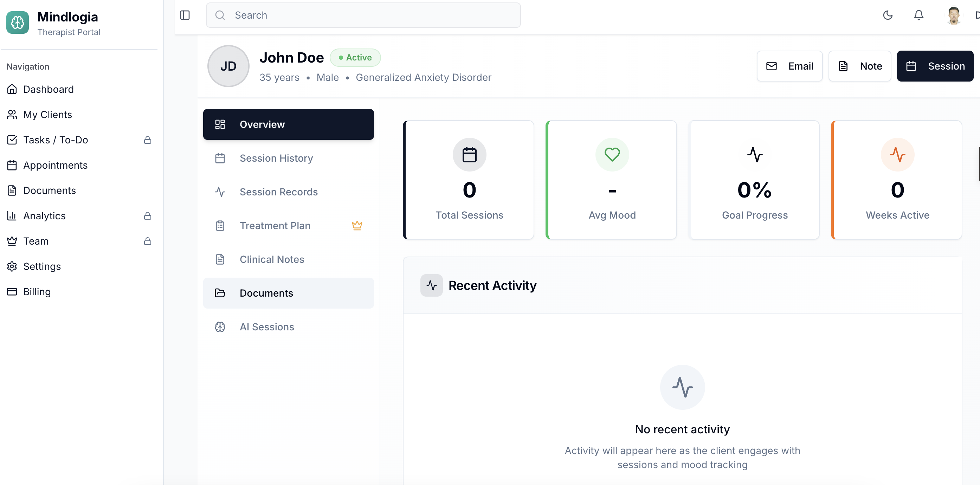Click the Recent Activity header icon
This screenshot has width=980, height=485.
click(x=431, y=285)
